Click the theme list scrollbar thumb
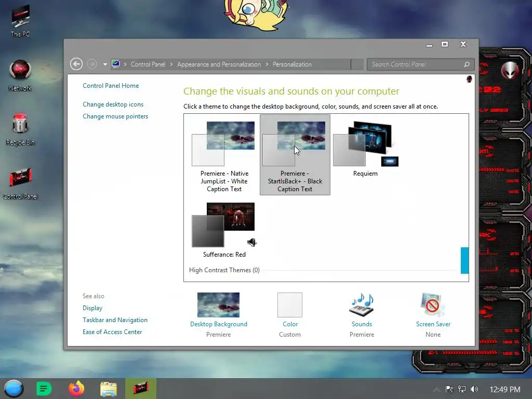Image resolution: width=532 pixels, height=399 pixels. pos(464,260)
